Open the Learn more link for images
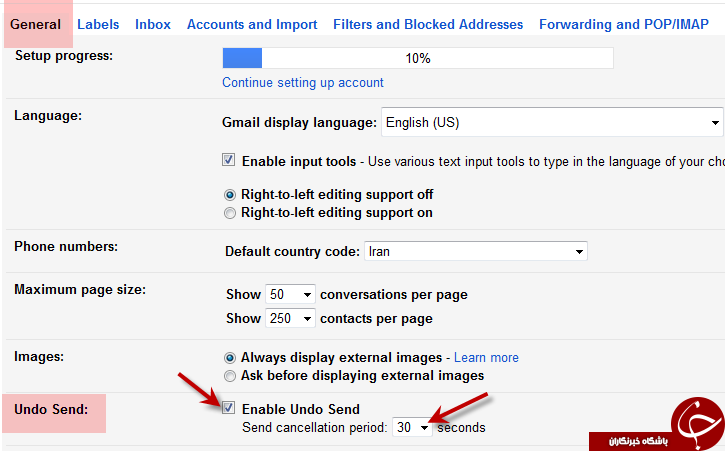The image size is (725, 451). (x=486, y=358)
